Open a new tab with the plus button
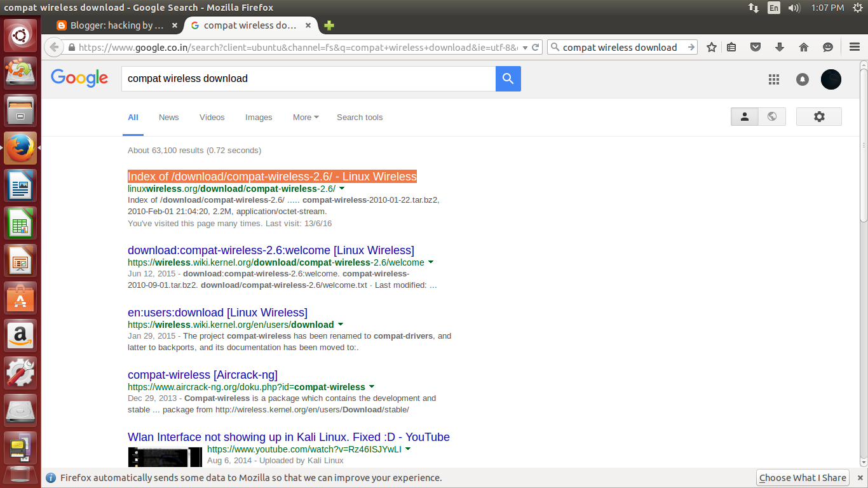 pyautogui.click(x=329, y=25)
